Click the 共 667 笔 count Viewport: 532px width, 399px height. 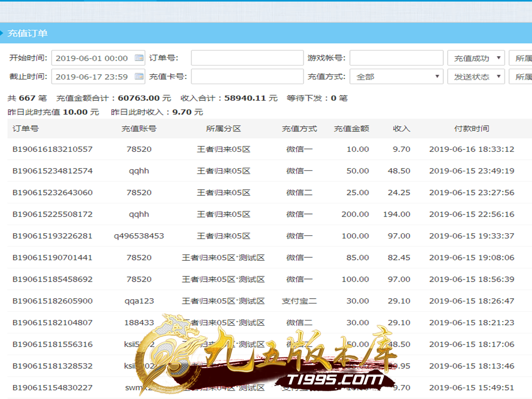[x=27, y=98]
